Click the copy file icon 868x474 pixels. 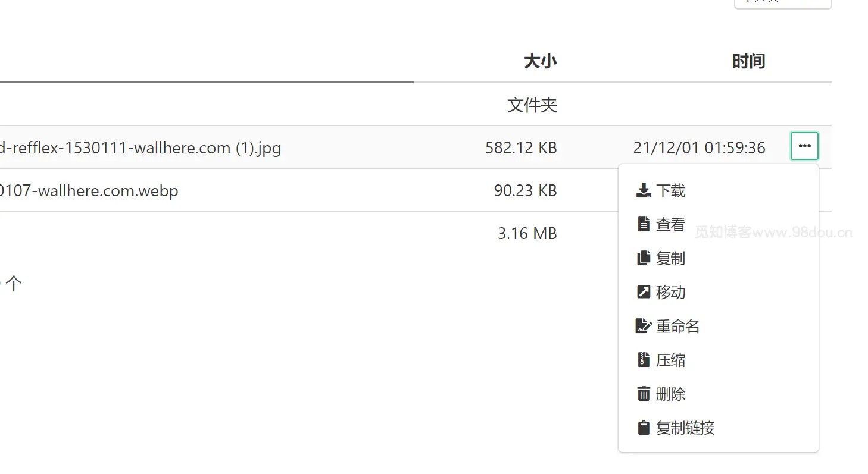coord(644,258)
